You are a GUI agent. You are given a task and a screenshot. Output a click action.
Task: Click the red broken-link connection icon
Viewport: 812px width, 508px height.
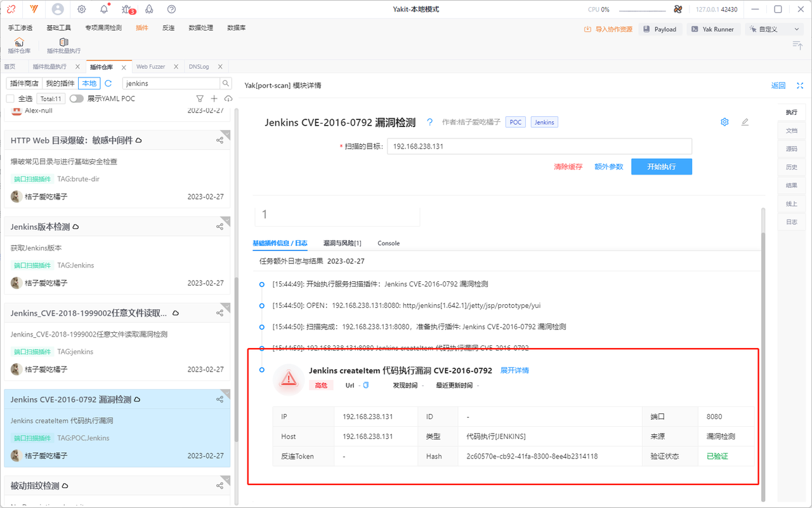tap(11, 10)
